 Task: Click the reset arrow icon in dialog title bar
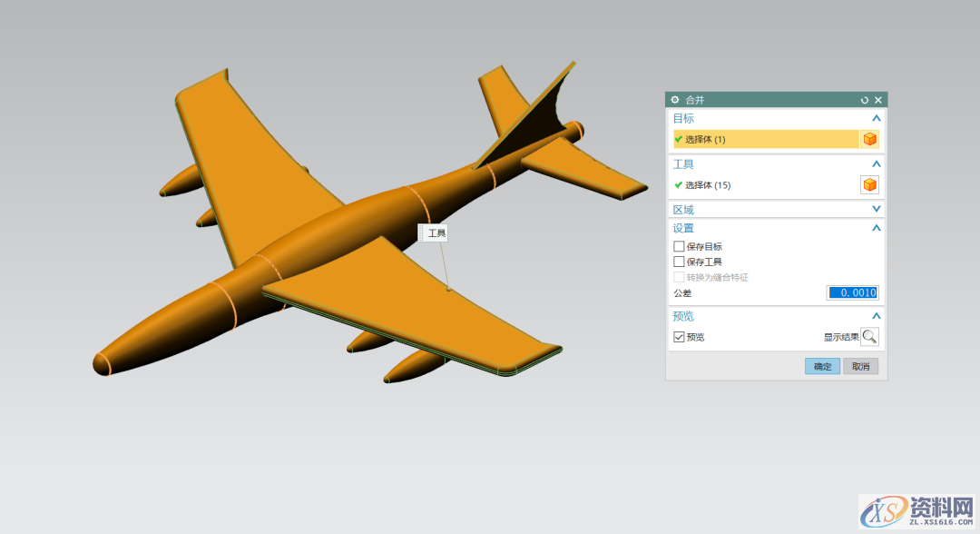pos(865,100)
